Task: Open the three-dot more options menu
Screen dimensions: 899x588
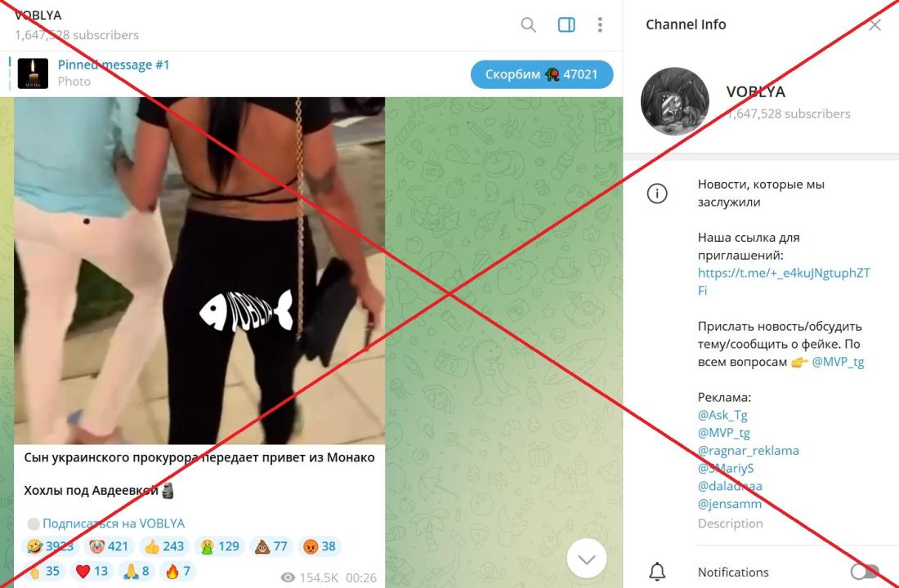Action: [600, 24]
